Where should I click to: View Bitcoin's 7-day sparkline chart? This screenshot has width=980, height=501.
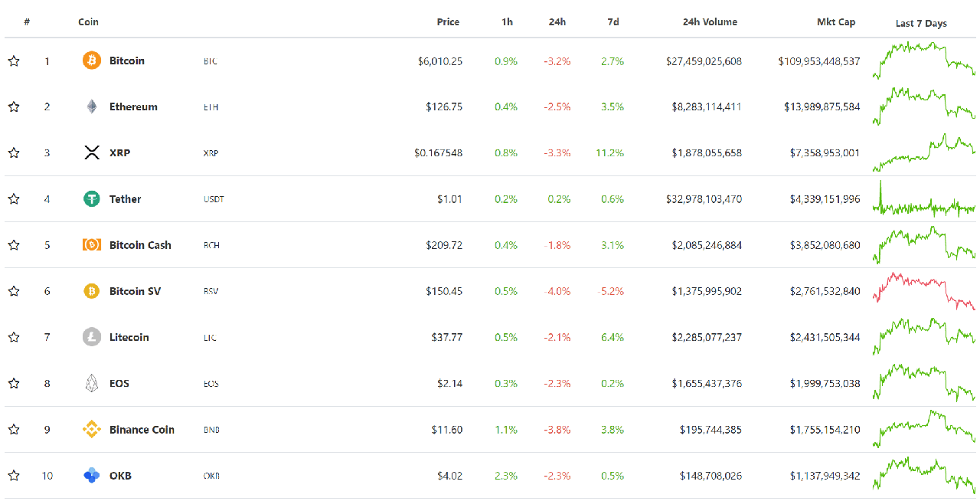(x=923, y=60)
